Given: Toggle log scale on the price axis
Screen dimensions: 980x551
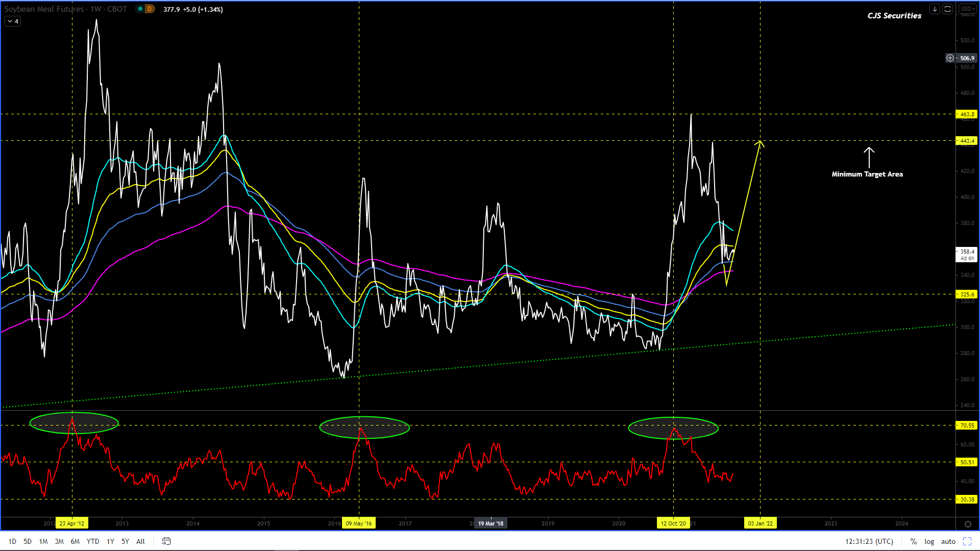Looking at the screenshot, I should pyautogui.click(x=929, y=541).
